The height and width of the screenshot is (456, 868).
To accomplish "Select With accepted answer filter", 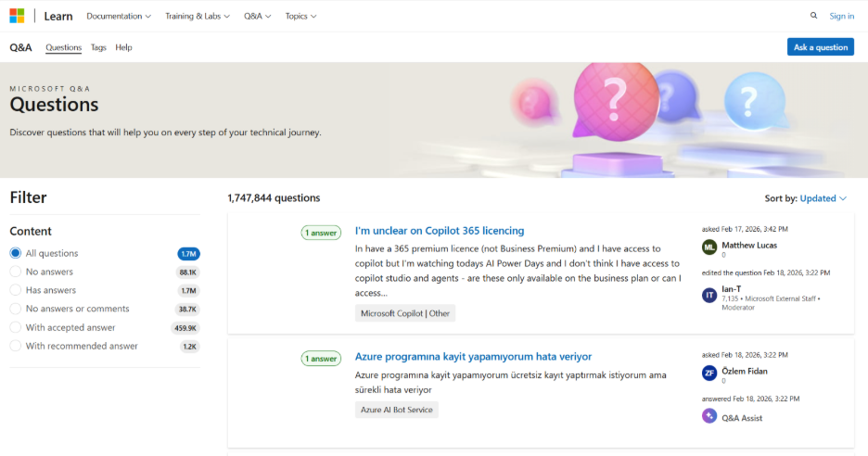I will pos(16,327).
